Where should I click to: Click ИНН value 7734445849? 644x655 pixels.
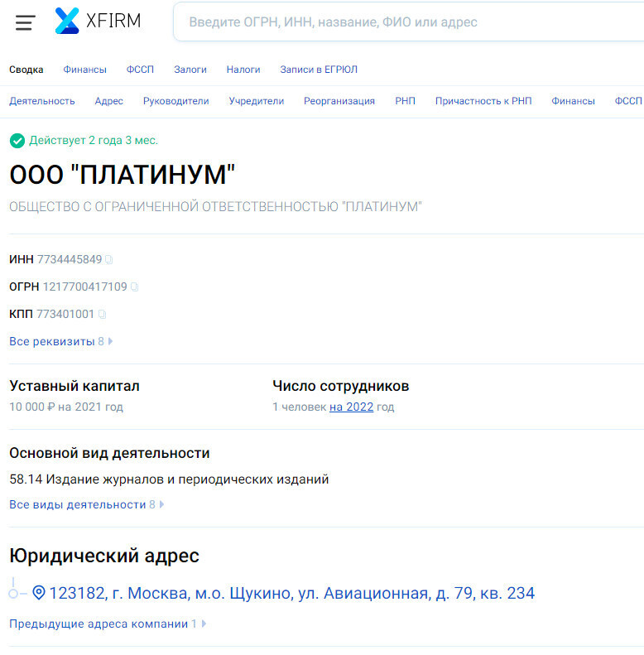click(70, 259)
